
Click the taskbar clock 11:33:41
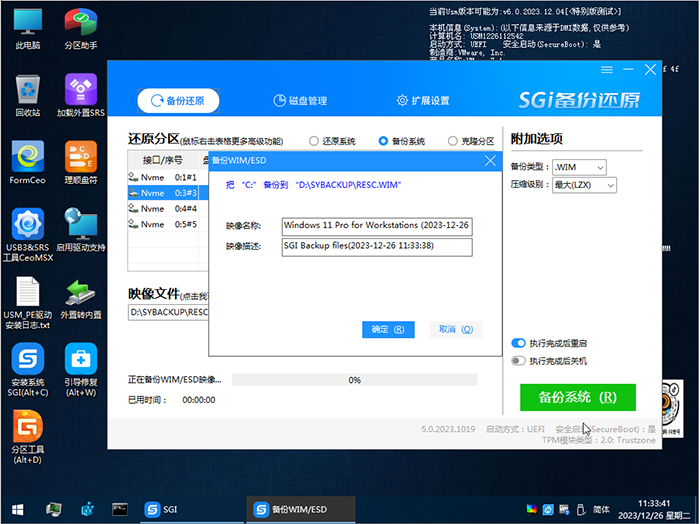[654, 503]
